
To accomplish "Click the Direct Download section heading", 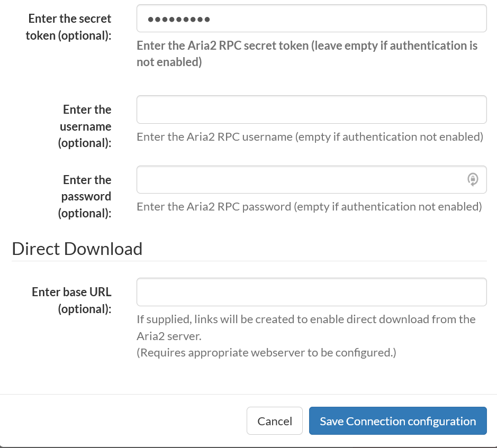I will (x=77, y=249).
